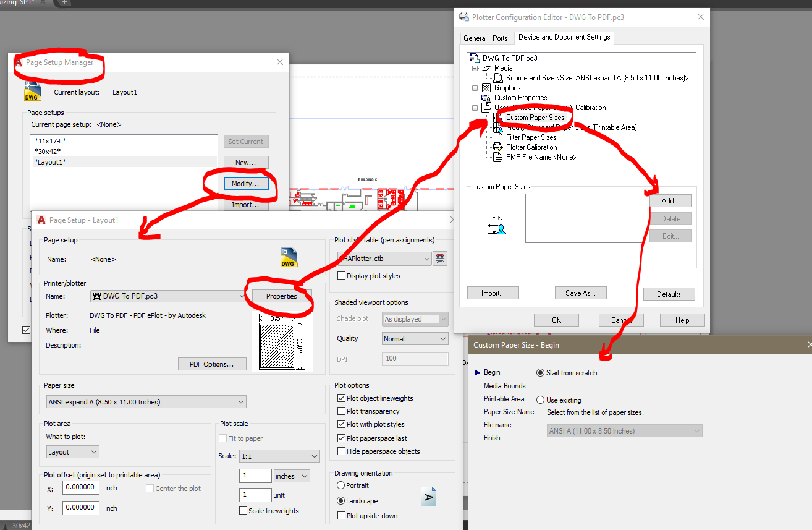Click the printer Properties button
The height and width of the screenshot is (530, 812).
tap(281, 296)
